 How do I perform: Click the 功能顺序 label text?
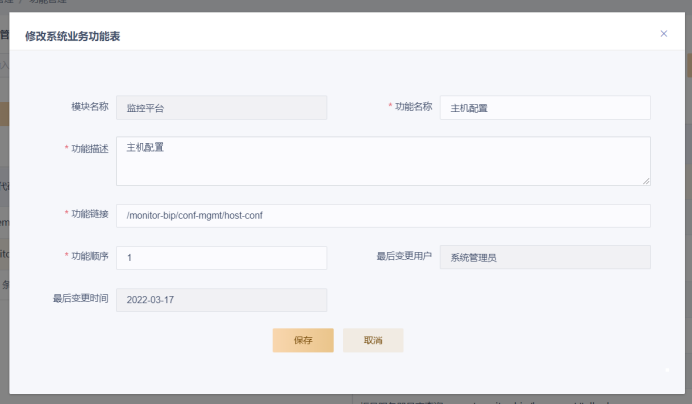[89, 257]
